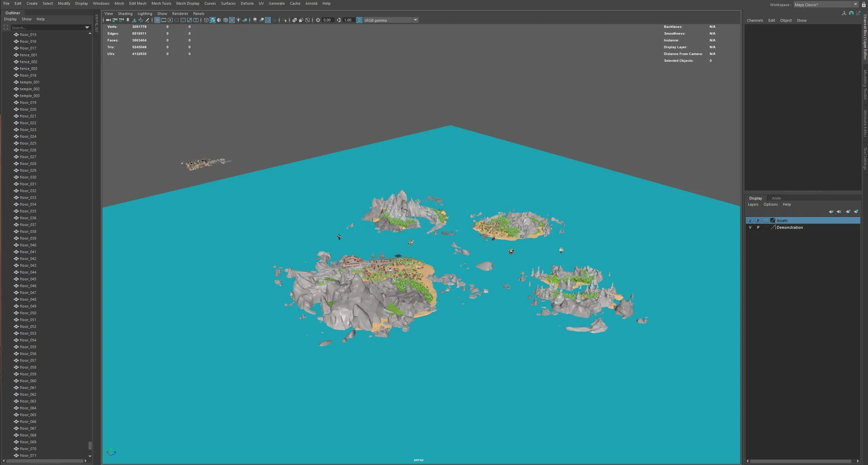Image resolution: width=868 pixels, height=465 pixels.
Task: Open Layers menu in layer editor
Action: tap(753, 204)
